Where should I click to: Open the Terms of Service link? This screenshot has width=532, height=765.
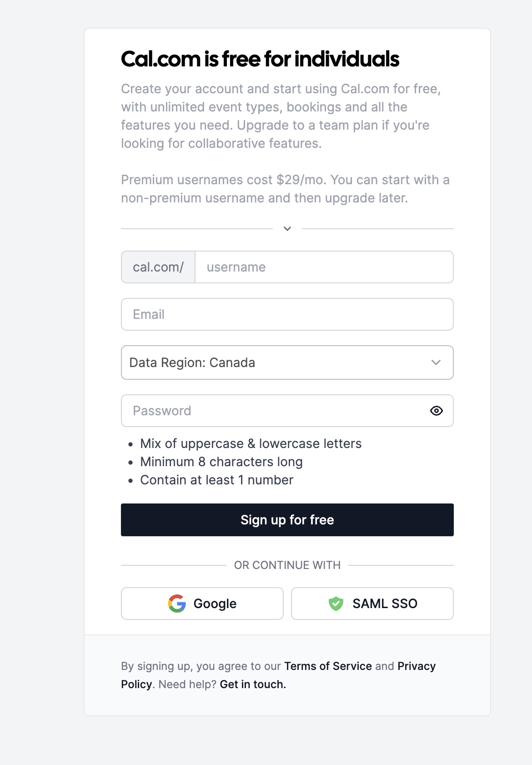click(x=327, y=666)
